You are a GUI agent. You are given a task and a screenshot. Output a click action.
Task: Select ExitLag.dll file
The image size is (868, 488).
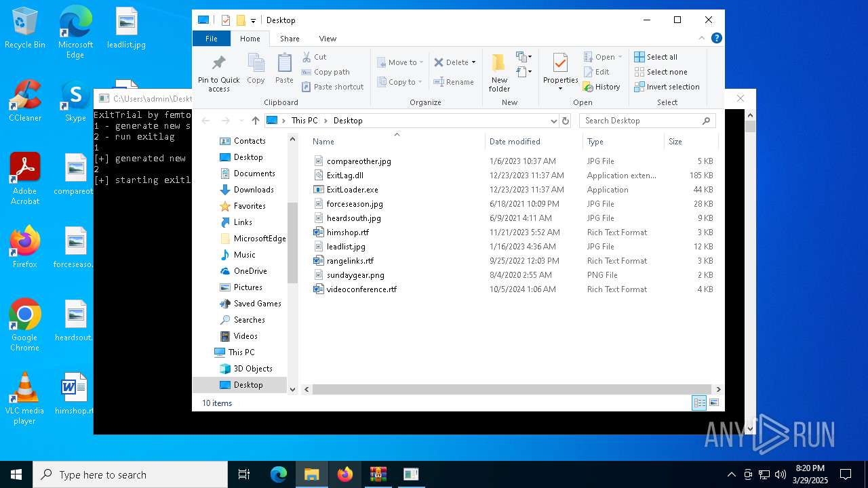pyautogui.click(x=345, y=176)
